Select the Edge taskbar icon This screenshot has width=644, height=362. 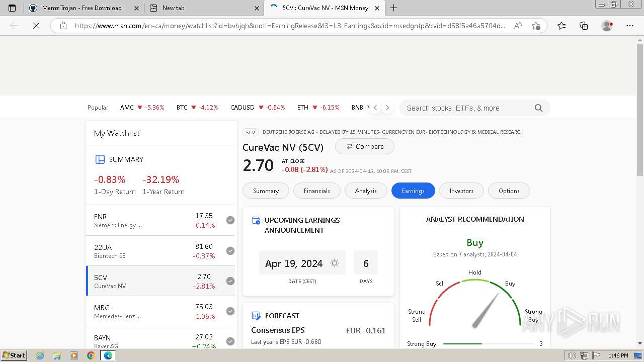click(108, 355)
